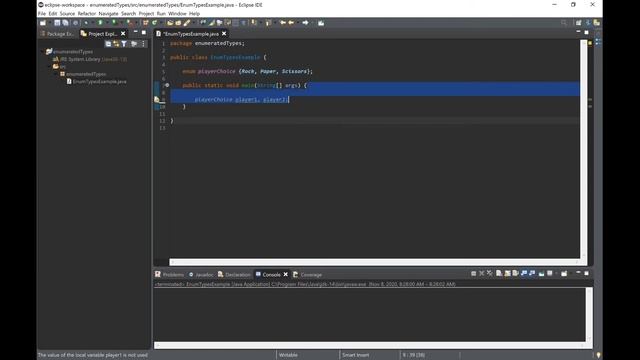Click the Open Type toolbar icon
Image resolution: width=640 pixels, height=360 pixels.
(x=170, y=23)
